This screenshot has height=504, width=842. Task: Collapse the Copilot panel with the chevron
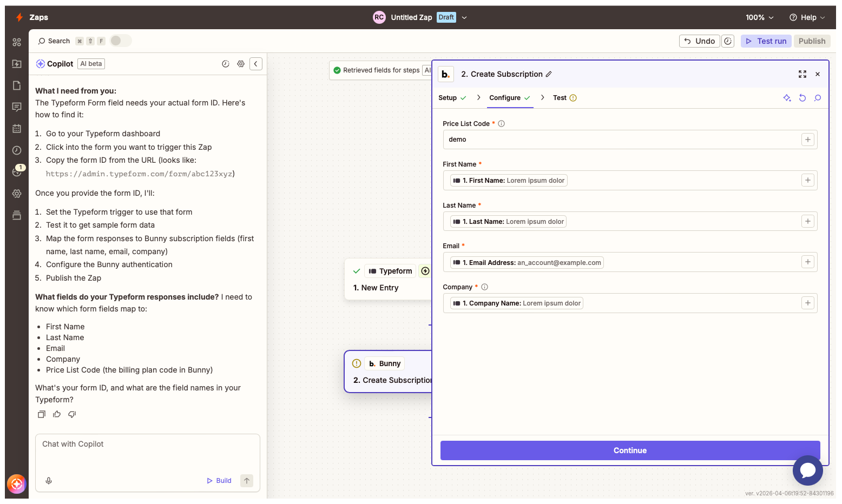[256, 63]
